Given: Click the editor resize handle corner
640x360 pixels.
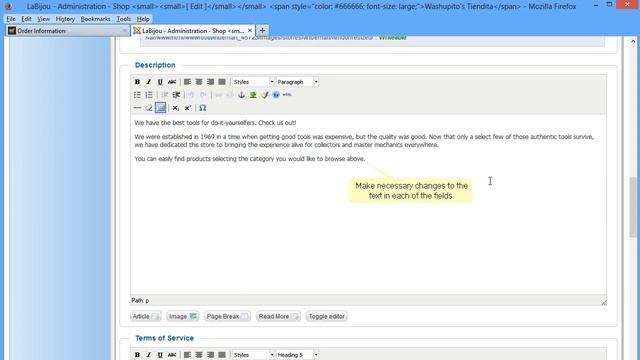Looking at the screenshot, I should [x=604, y=302].
